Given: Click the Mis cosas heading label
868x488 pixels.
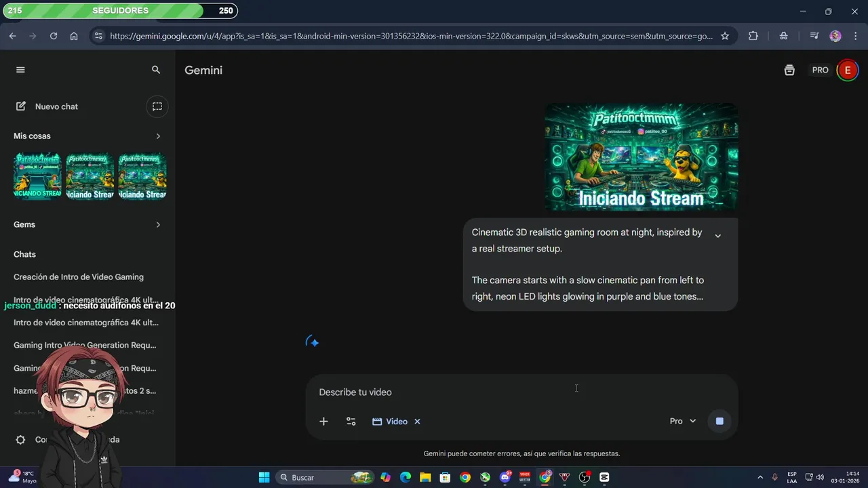Looking at the screenshot, I should [x=32, y=136].
